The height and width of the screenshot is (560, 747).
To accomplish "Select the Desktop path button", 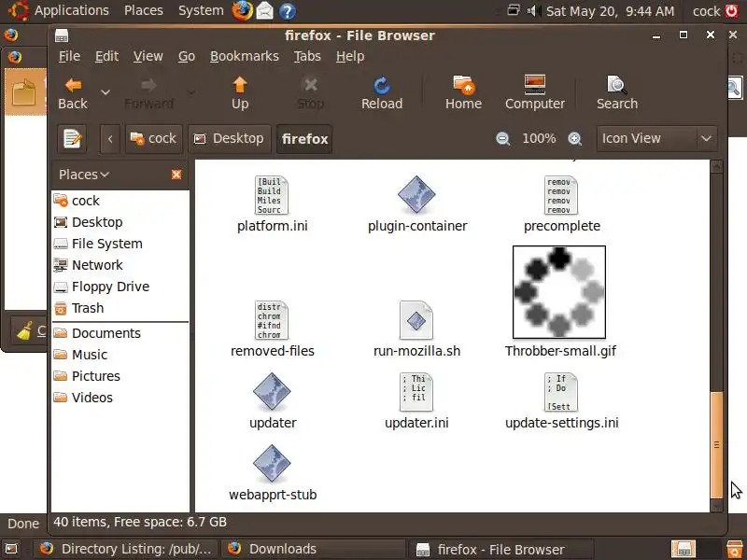I will (x=230, y=139).
